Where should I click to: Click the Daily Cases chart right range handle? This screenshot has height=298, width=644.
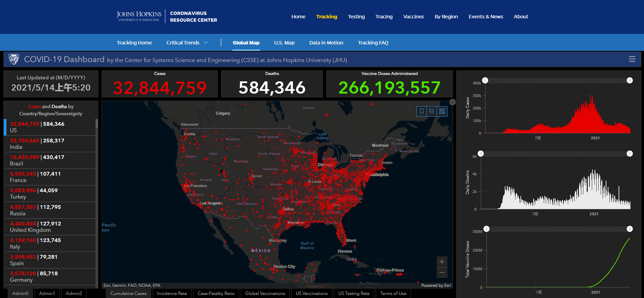(630, 80)
